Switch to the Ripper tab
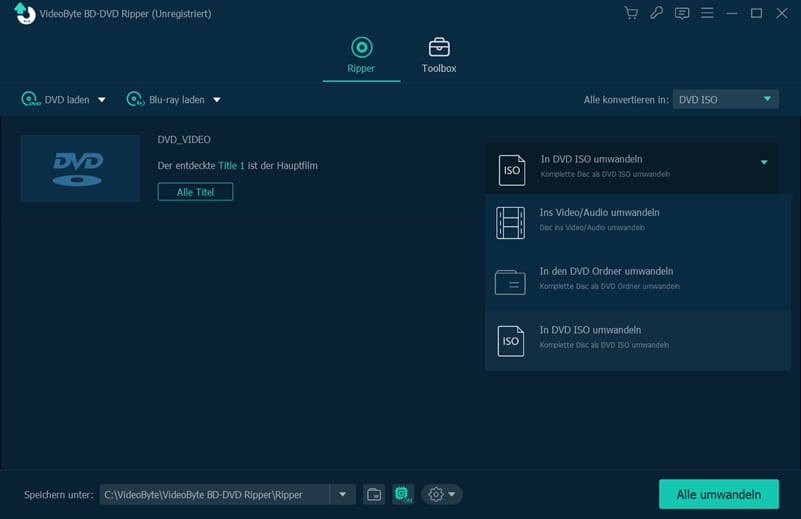The height and width of the screenshot is (519, 801). (x=361, y=55)
